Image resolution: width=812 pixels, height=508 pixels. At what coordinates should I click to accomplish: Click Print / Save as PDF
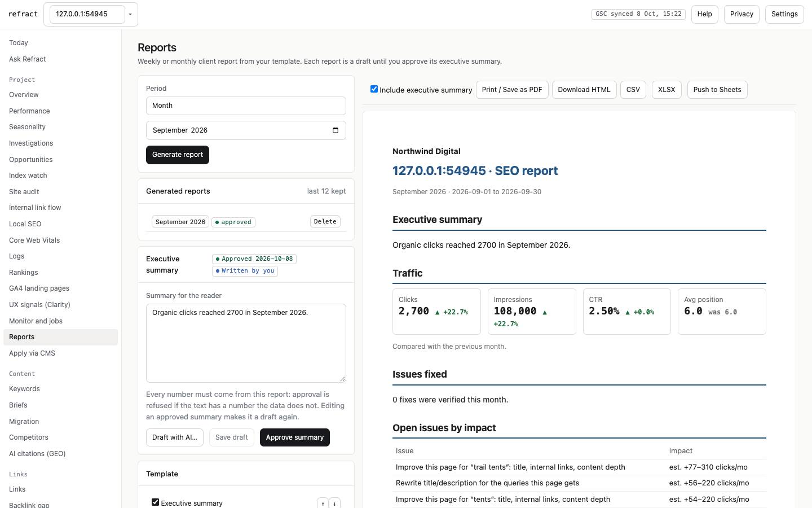pyautogui.click(x=512, y=90)
